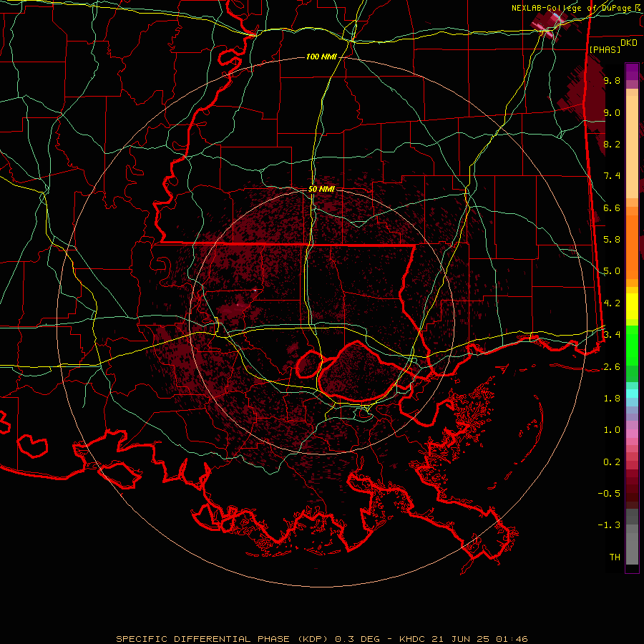Click the 5.0 legend value

[x=612, y=271]
